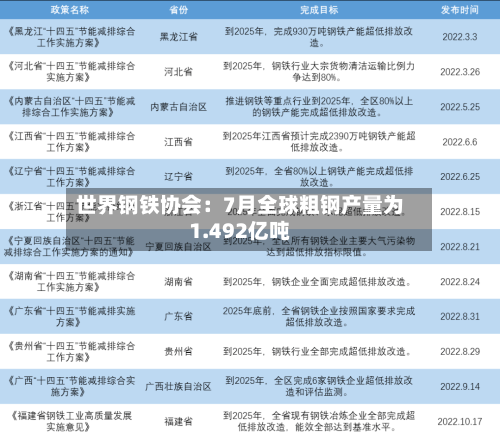Screen dimensions: 500x439
Task: Select the 贵州省 province cell
Action: point(178,351)
